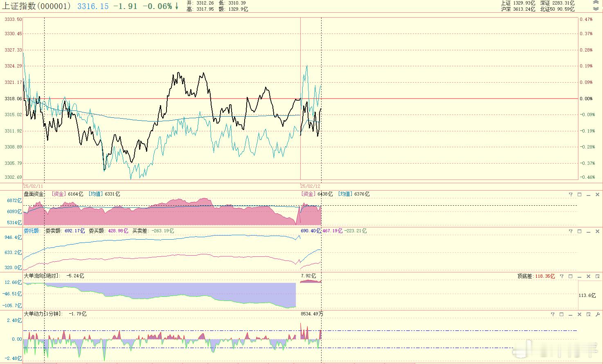Click the 深证 2283.31亿 turnover figure

[x=557, y=3]
